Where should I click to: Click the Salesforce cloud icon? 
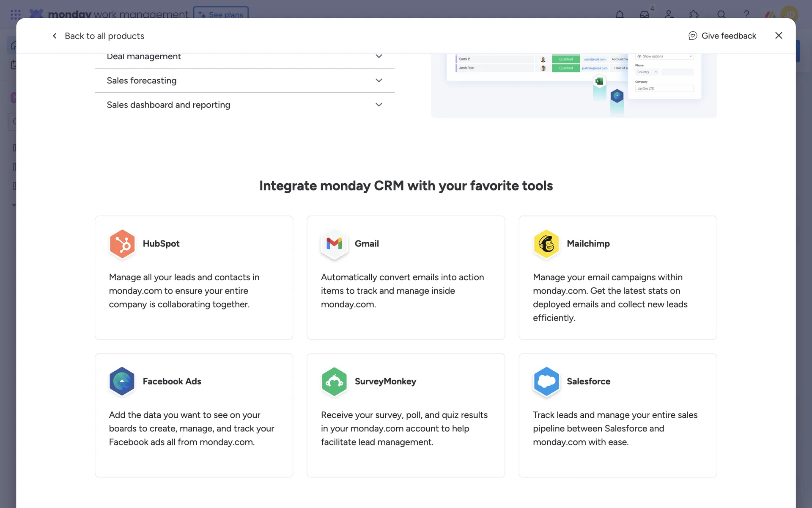pos(546,381)
